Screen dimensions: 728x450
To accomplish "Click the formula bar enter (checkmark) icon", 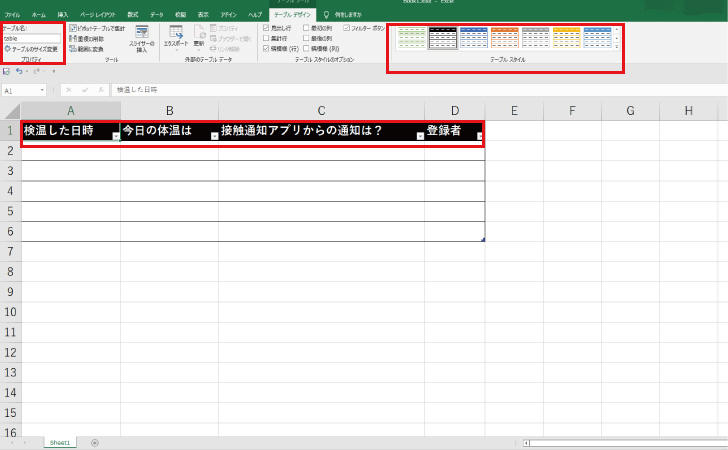I will pos(85,90).
